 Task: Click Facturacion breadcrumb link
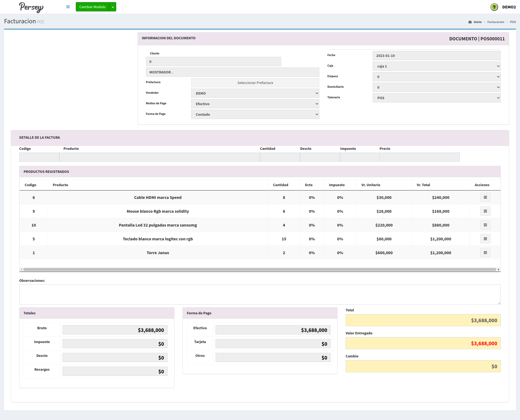point(495,22)
